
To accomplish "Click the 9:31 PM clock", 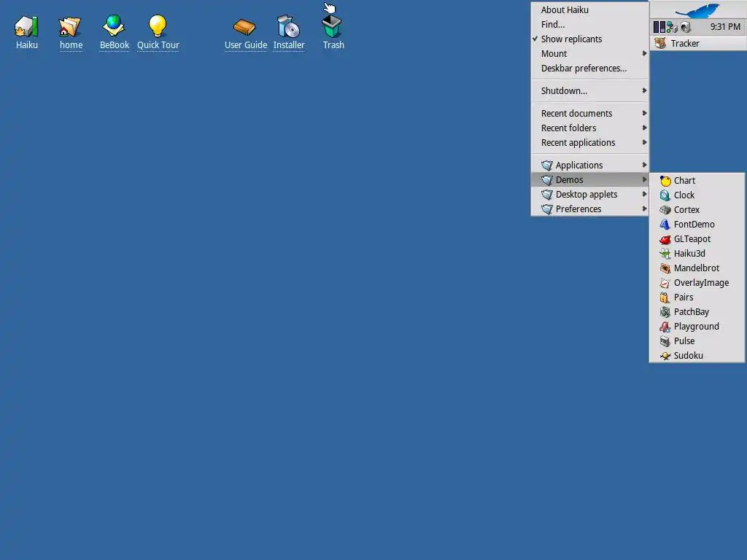I will pos(725,27).
